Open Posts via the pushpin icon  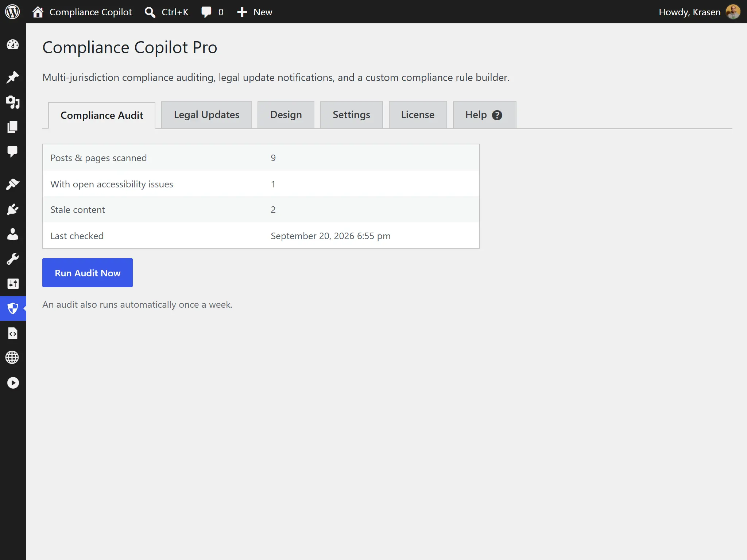point(13,77)
